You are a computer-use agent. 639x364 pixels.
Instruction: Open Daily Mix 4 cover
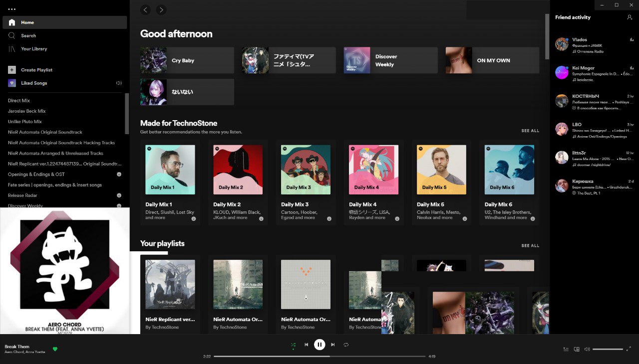click(374, 170)
